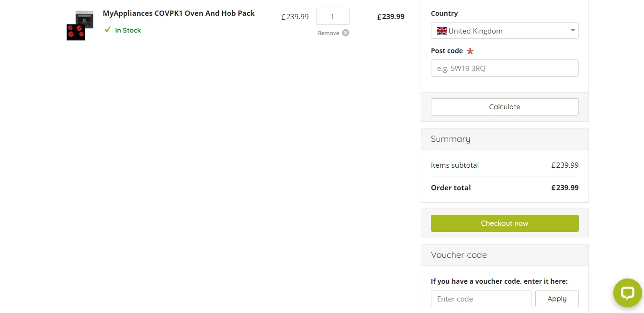The image size is (644, 313).
Task: Click the Remove text link
Action: (328, 33)
